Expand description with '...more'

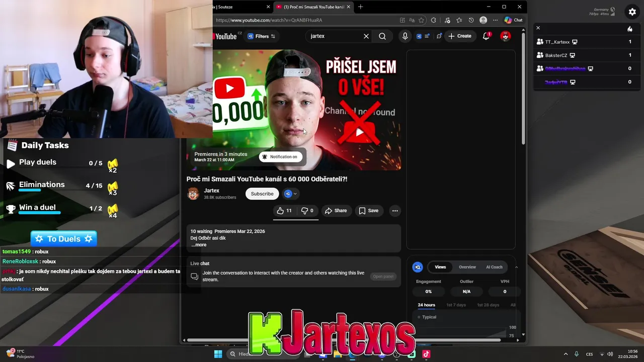pos(199,245)
